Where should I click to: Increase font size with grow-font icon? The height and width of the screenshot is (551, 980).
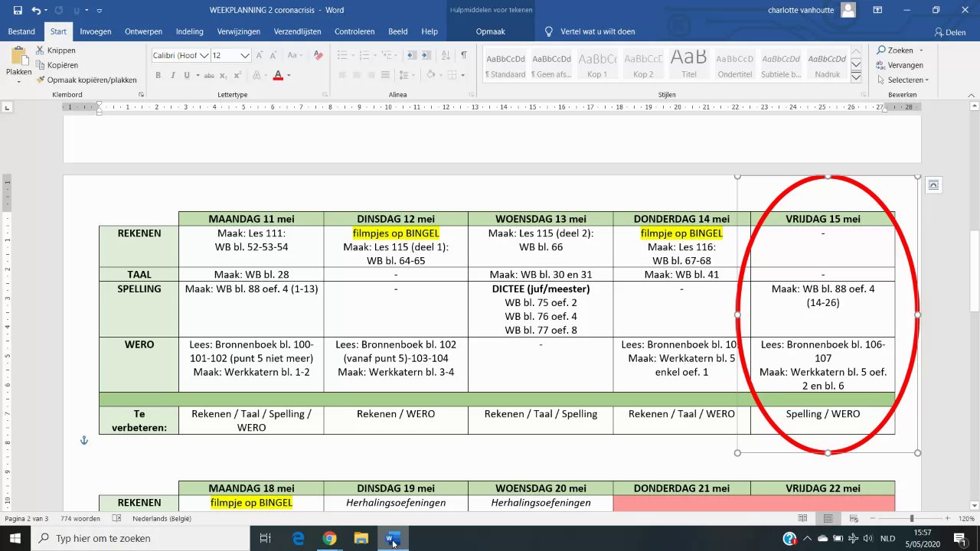[260, 55]
